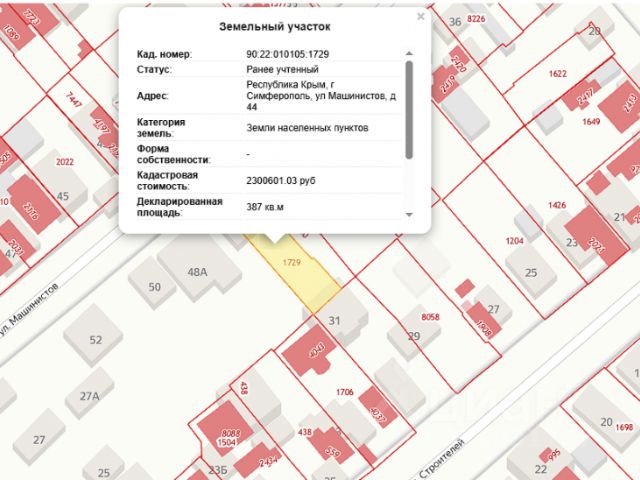The height and width of the screenshot is (480, 640).
Task: Select red building 4043
Action: click(310, 349)
